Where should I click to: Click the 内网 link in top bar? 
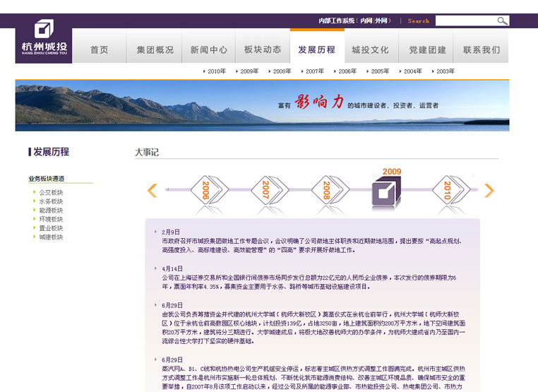[366, 20]
